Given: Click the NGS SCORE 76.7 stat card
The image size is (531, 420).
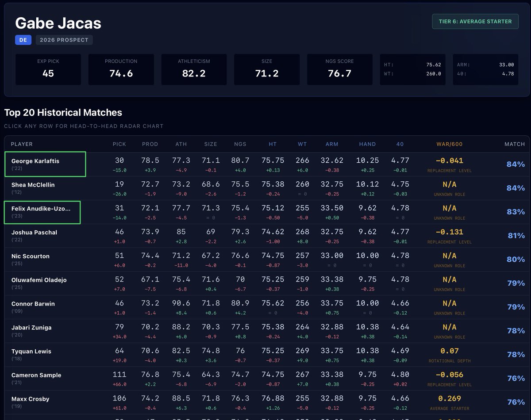Looking at the screenshot, I should click(x=340, y=69).
